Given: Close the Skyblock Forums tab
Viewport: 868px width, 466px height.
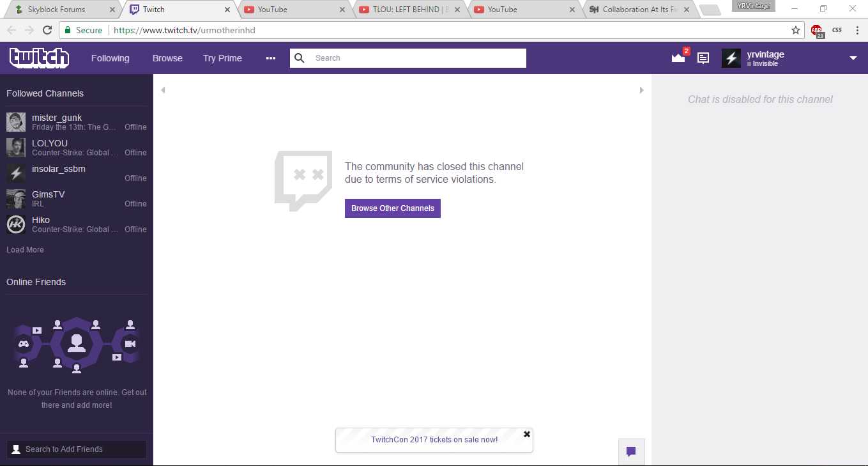Looking at the screenshot, I should tap(113, 10).
